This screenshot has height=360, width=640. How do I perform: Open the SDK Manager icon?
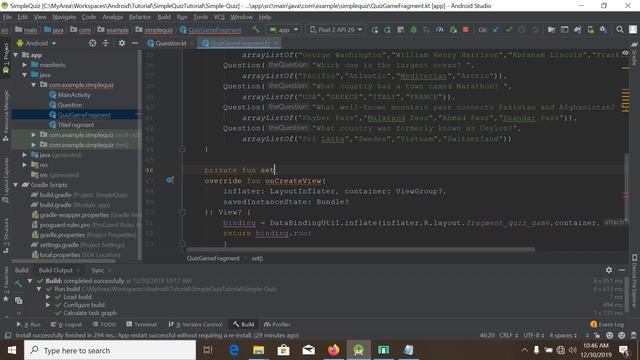click(x=603, y=29)
